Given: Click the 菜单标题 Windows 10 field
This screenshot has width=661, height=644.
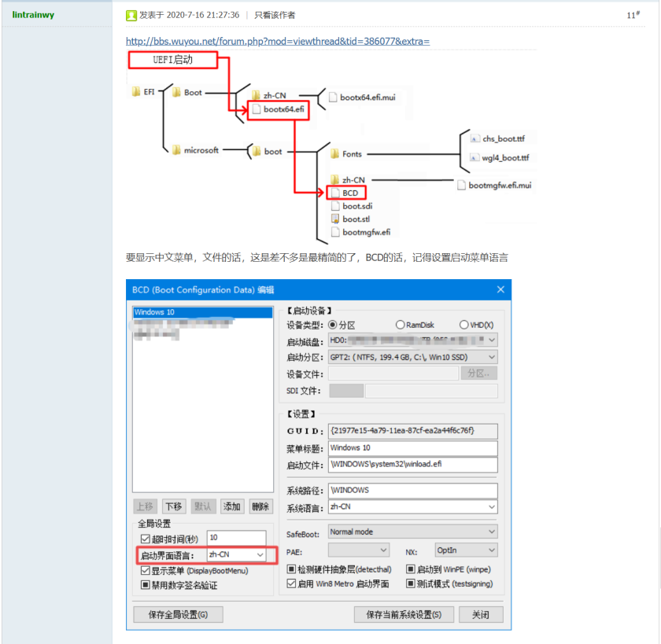Looking at the screenshot, I should click(x=412, y=448).
